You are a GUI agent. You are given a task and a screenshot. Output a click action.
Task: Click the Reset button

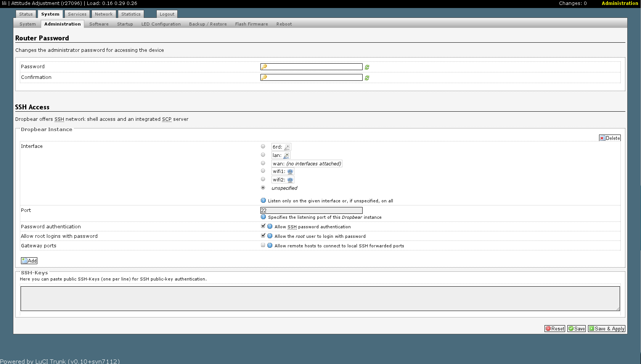click(x=555, y=329)
